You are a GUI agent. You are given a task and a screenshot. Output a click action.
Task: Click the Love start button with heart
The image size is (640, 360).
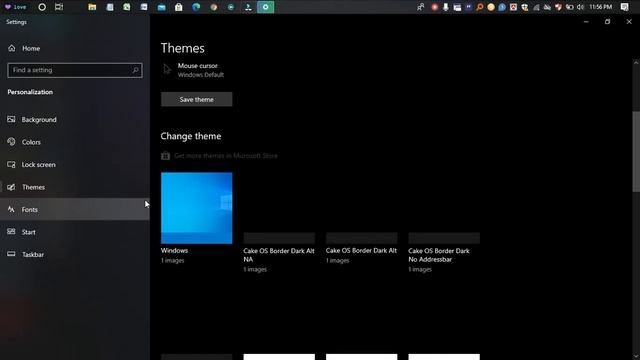tap(15, 7)
